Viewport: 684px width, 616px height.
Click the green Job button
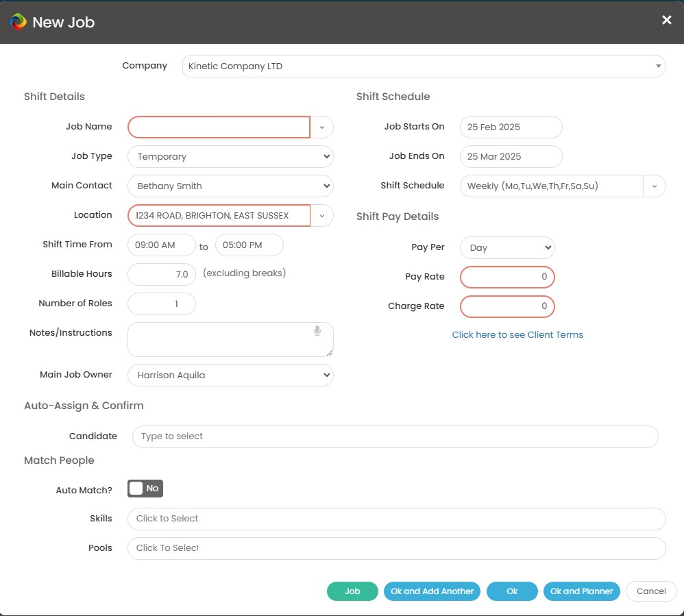pos(352,591)
